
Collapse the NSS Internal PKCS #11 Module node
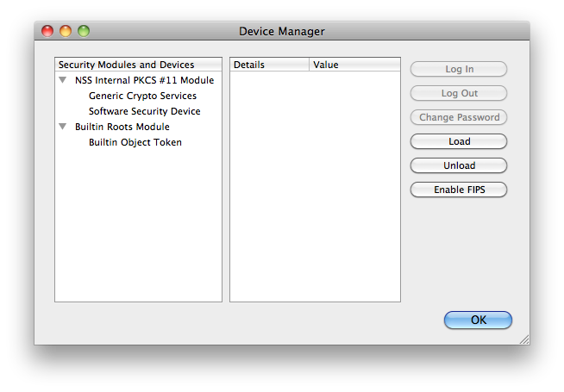pos(63,80)
